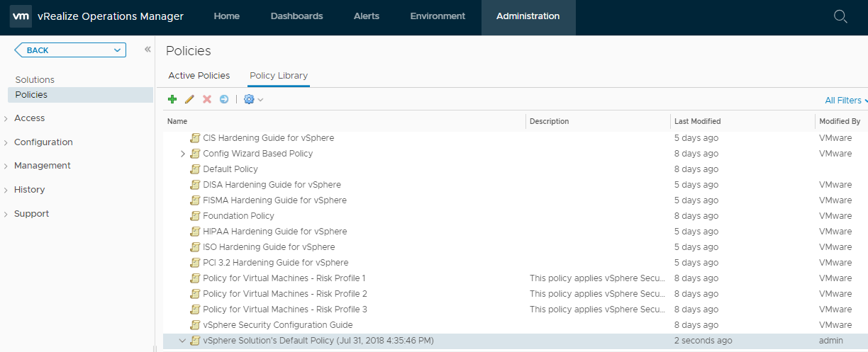
Task: Open Solutions in the sidebar
Action: pyautogui.click(x=35, y=80)
